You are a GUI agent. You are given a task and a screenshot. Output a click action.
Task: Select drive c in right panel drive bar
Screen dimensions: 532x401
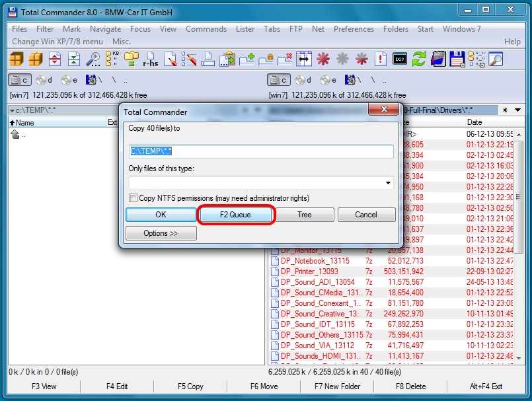click(279, 80)
